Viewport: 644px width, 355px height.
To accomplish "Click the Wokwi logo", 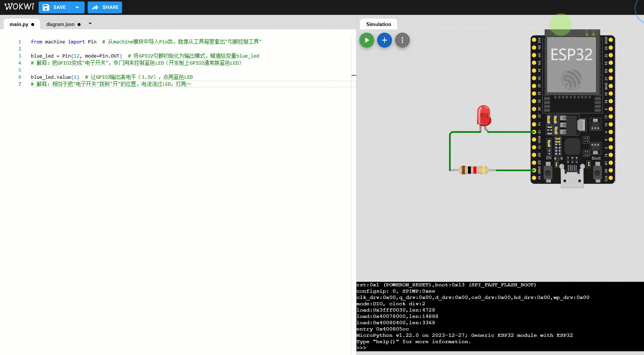I will [19, 7].
